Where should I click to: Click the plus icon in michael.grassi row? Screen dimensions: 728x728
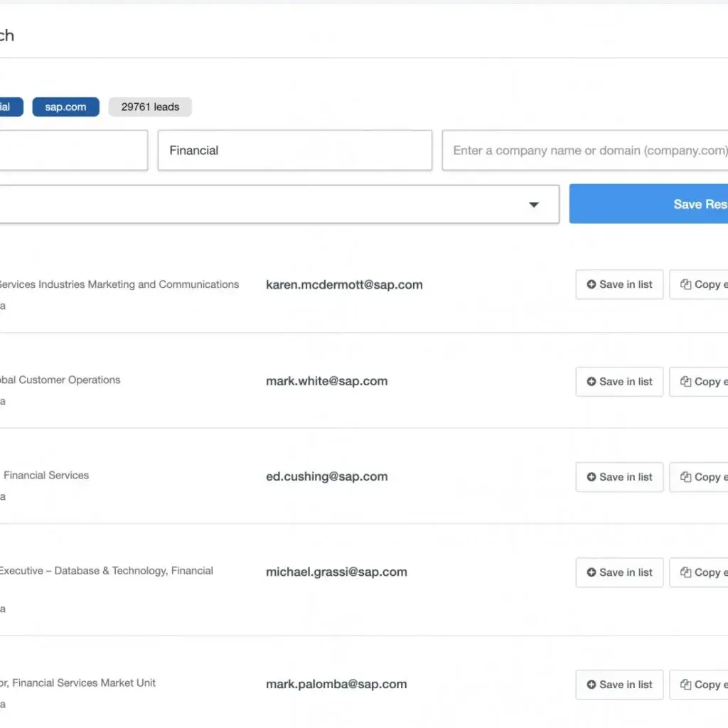(591, 572)
